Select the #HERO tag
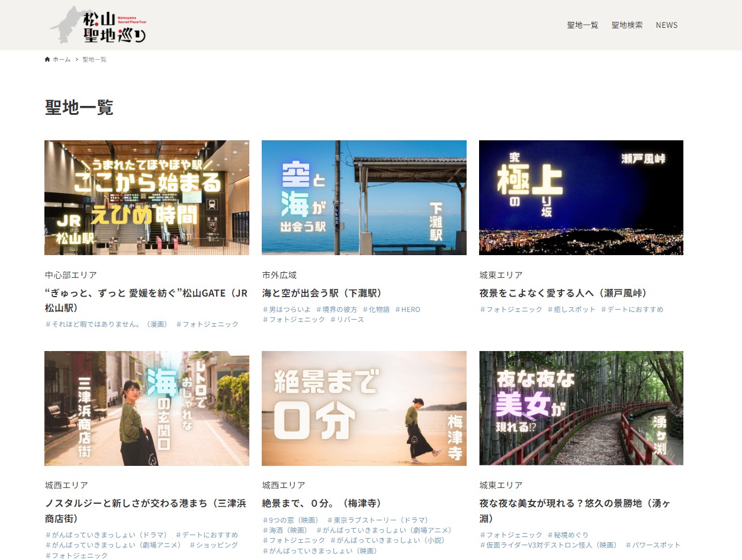This screenshot has width=742, height=560. pyautogui.click(x=407, y=310)
